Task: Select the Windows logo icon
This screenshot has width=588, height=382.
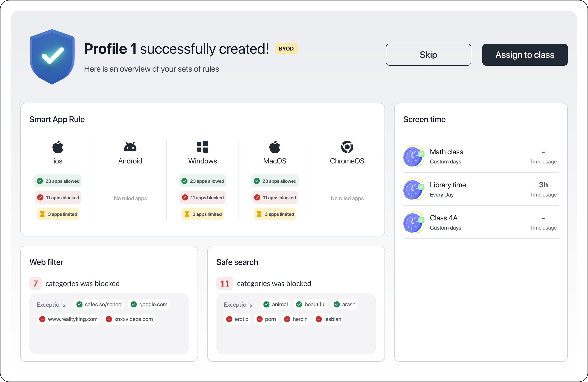Action: (x=202, y=147)
